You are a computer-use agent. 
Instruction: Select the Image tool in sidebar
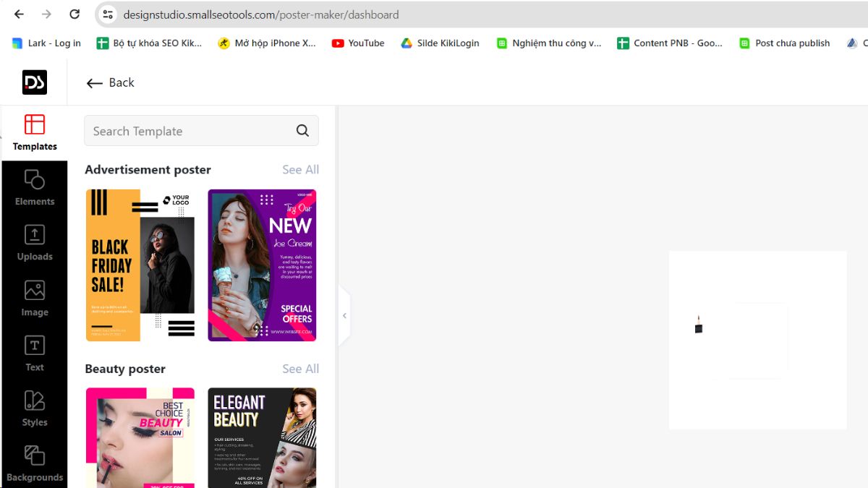coord(35,299)
